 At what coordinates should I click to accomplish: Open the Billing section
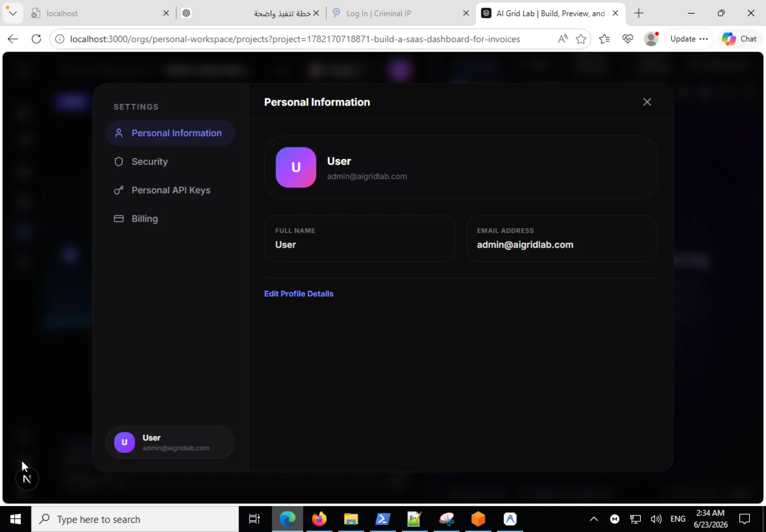tap(170, 219)
